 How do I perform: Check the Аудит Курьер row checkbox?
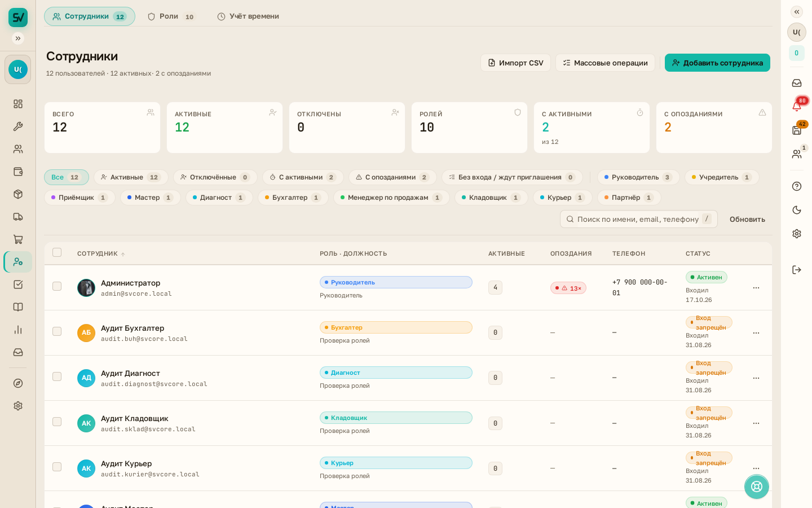(57, 467)
